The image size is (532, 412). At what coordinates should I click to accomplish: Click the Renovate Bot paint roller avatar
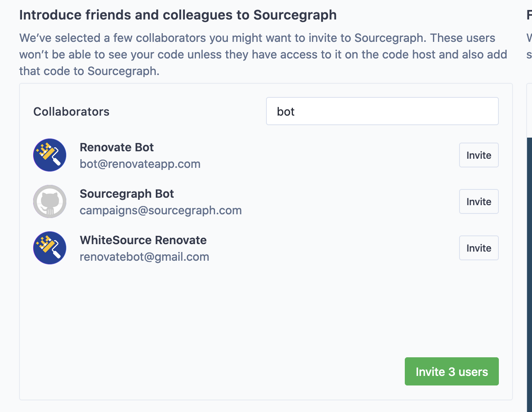coord(50,155)
